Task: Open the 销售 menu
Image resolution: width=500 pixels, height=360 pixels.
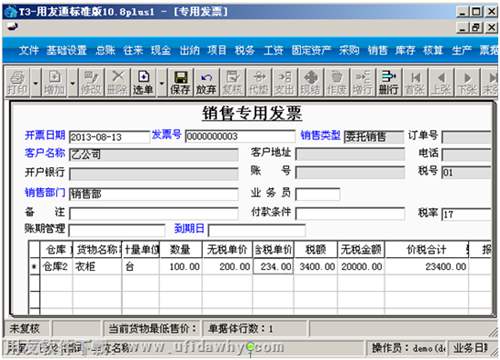Action: 378,50
